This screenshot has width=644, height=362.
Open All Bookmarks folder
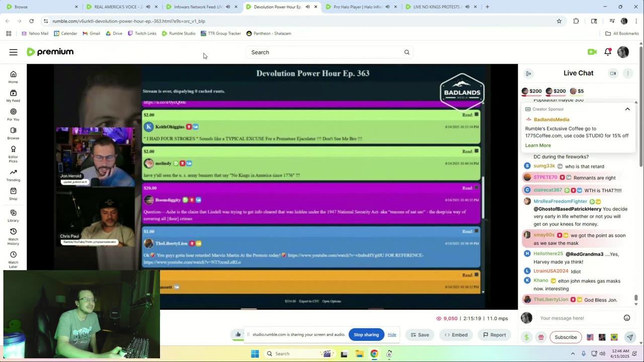coord(622,34)
